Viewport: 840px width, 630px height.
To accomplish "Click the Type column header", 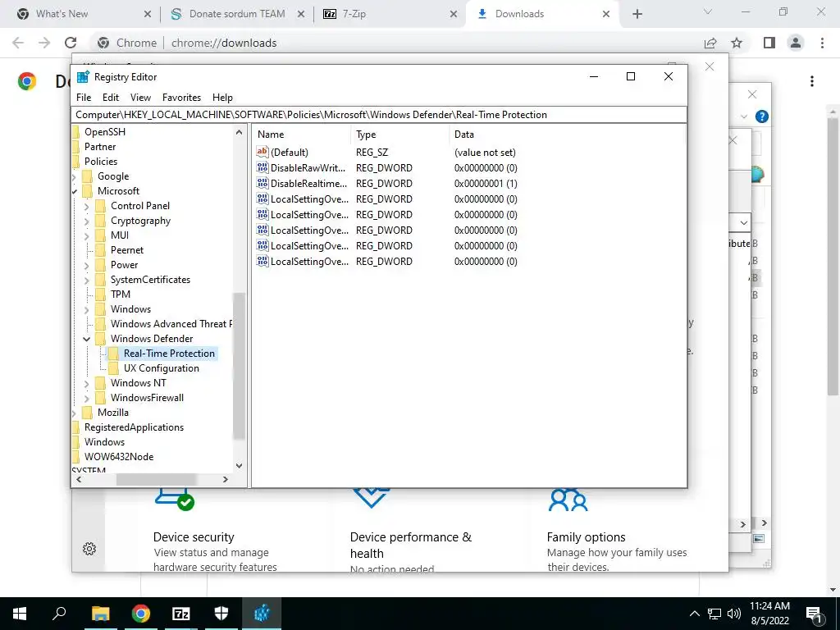I will click(400, 135).
